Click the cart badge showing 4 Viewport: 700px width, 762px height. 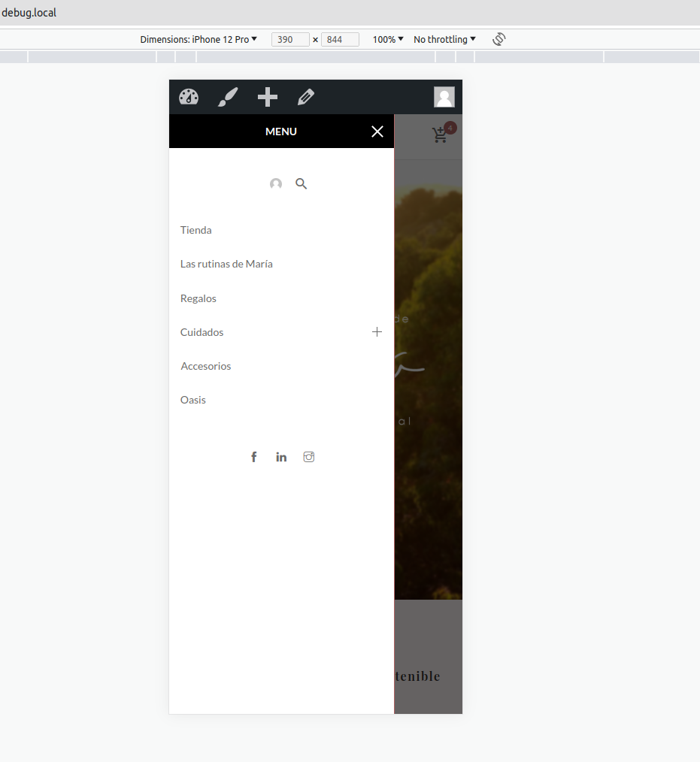[450, 128]
